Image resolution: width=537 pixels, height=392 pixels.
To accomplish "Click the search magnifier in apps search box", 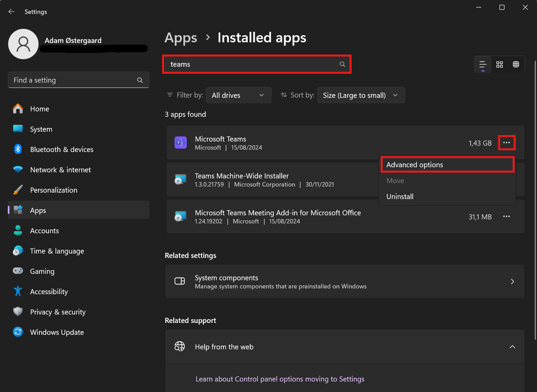I will 342,64.
